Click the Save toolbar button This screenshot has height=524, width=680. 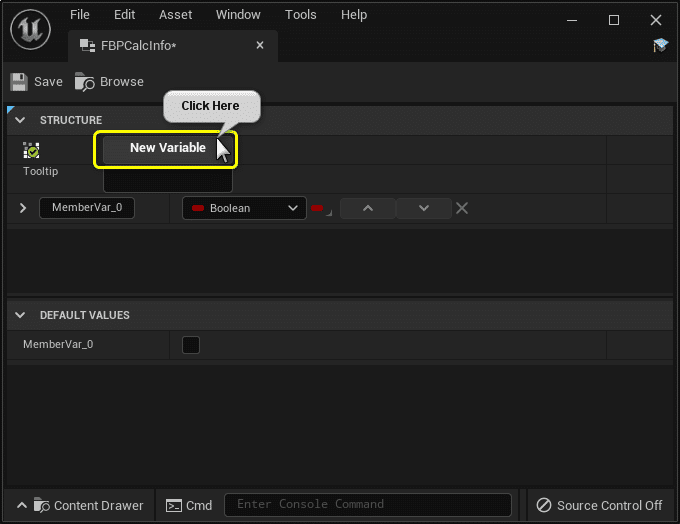[36, 82]
